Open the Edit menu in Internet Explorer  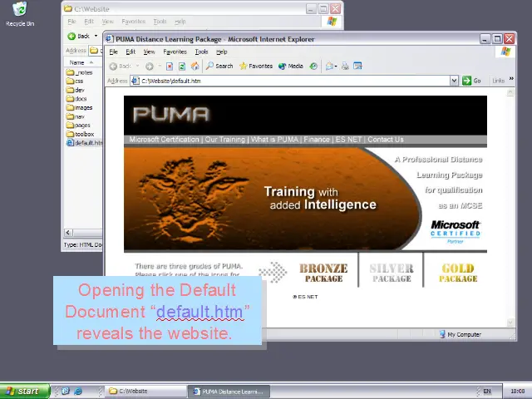coord(131,52)
